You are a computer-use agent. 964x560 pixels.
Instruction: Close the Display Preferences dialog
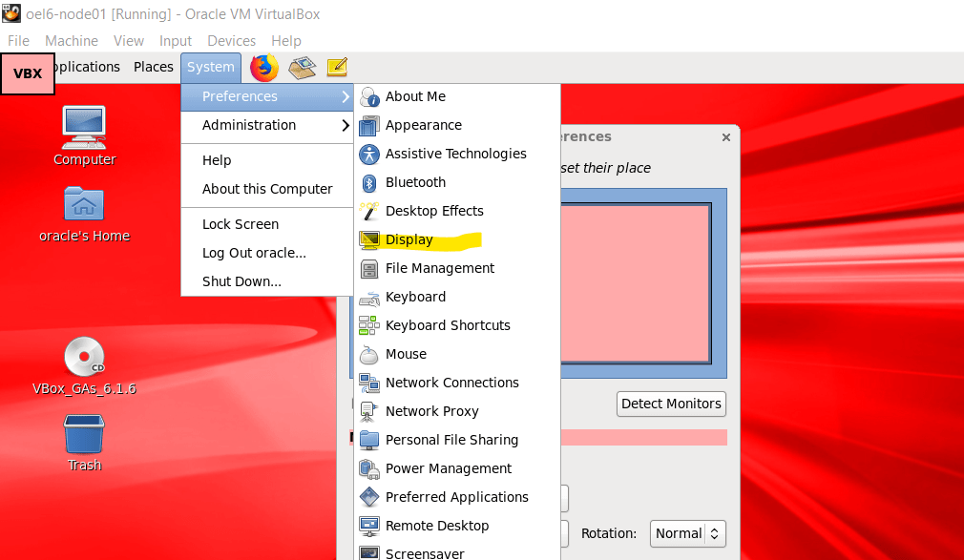click(x=725, y=137)
